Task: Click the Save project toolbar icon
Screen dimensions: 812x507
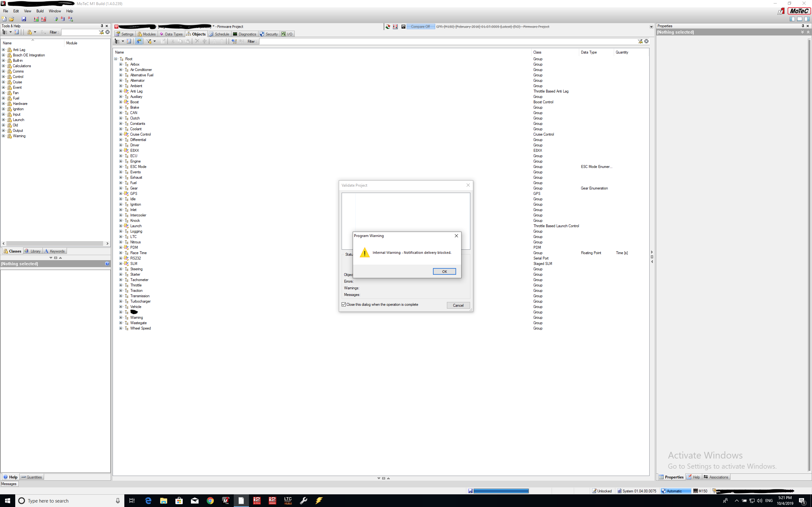Action: [24, 19]
